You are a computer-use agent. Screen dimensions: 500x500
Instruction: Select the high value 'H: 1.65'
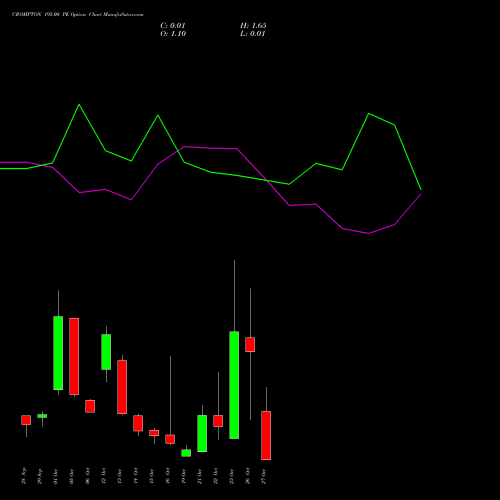(253, 26)
